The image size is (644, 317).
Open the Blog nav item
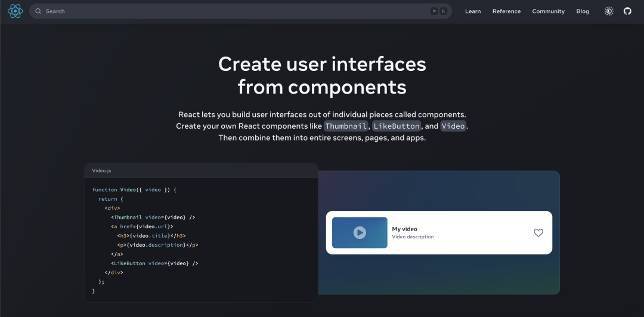click(x=583, y=11)
